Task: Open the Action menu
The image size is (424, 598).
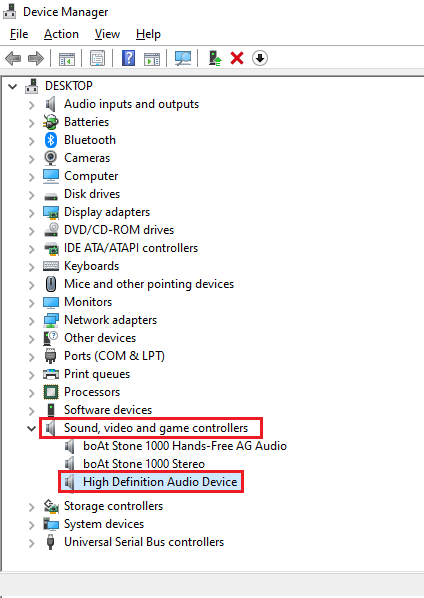Action: [x=61, y=34]
